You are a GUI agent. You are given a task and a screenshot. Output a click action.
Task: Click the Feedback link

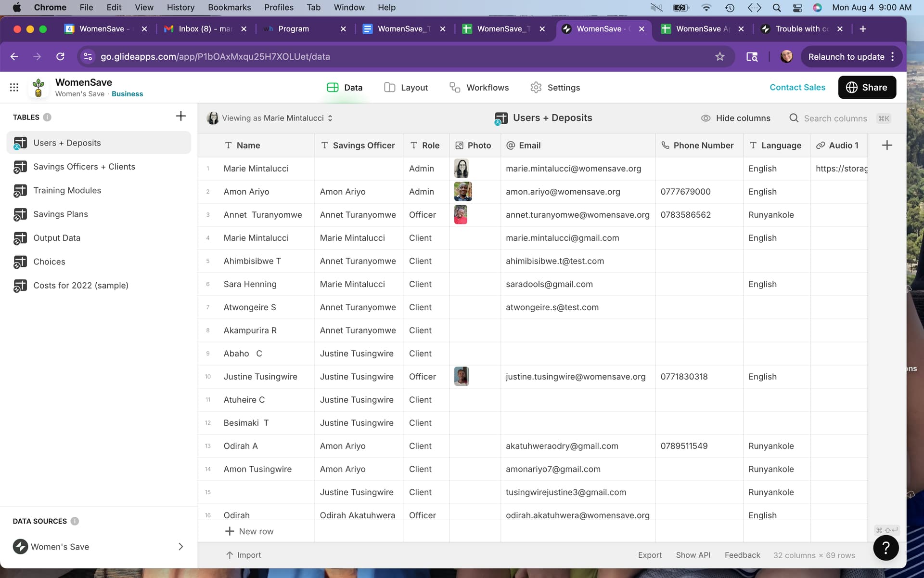[x=743, y=555]
